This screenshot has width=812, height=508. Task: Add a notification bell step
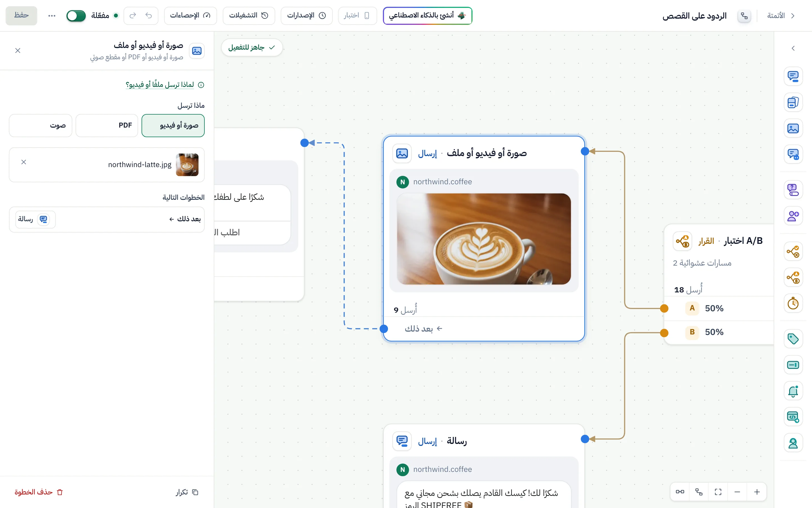click(793, 391)
